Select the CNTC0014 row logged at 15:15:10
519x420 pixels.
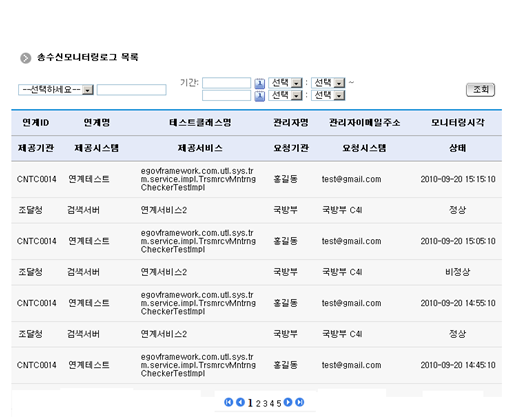click(x=256, y=179)
